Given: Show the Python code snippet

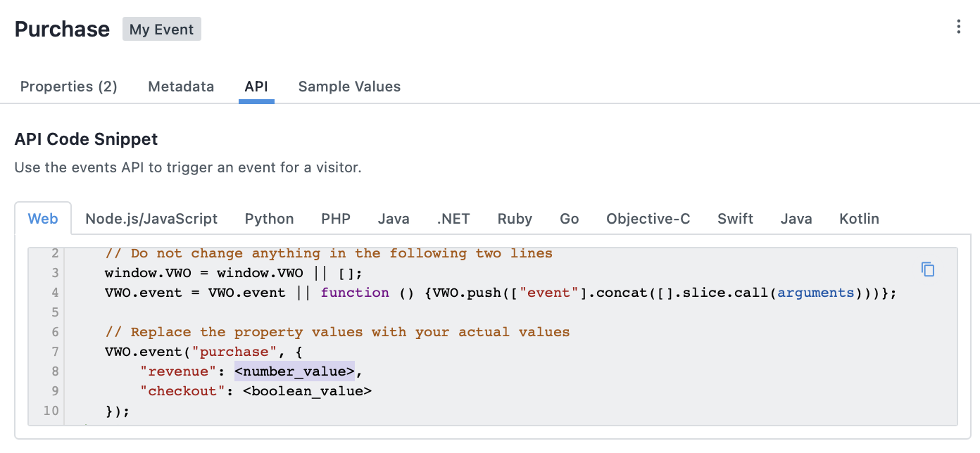Looking at the screenshot, I should (270, 219).
